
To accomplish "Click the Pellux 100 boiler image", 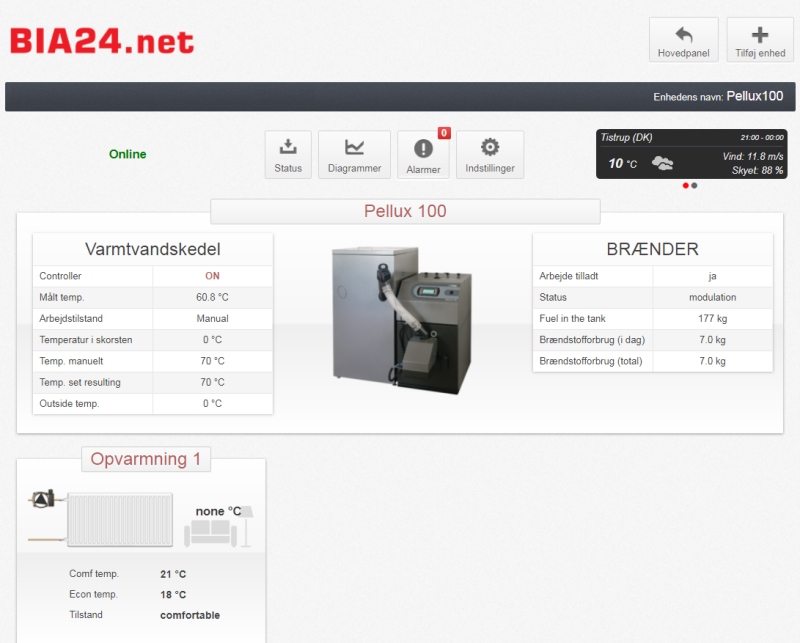I will (x=402, y=320).
